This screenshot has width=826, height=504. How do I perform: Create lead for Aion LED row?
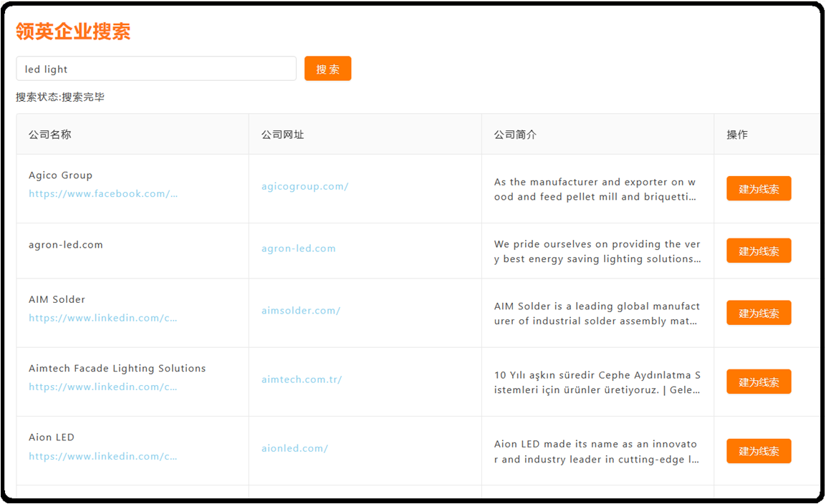[x=759, y=451]
